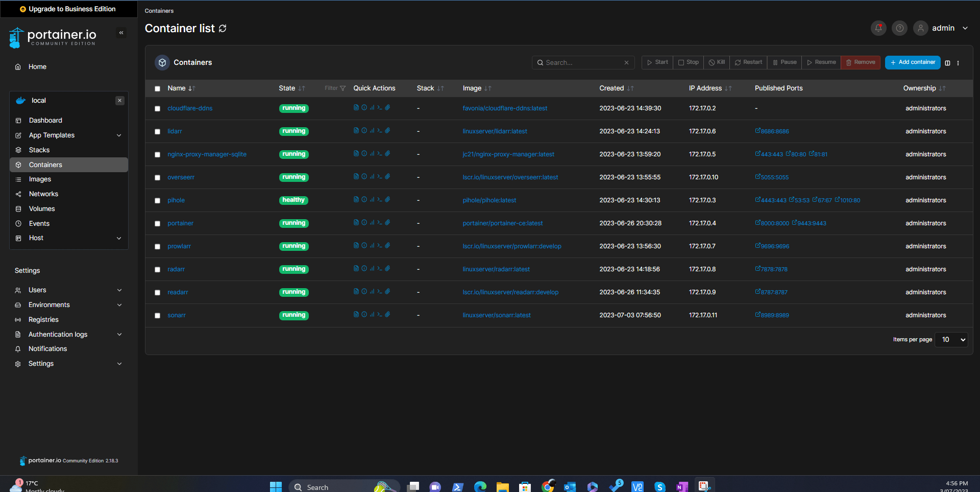Open table settings three-dots icon
This screenshot has width=980, height=492.
tap(958, 63)
